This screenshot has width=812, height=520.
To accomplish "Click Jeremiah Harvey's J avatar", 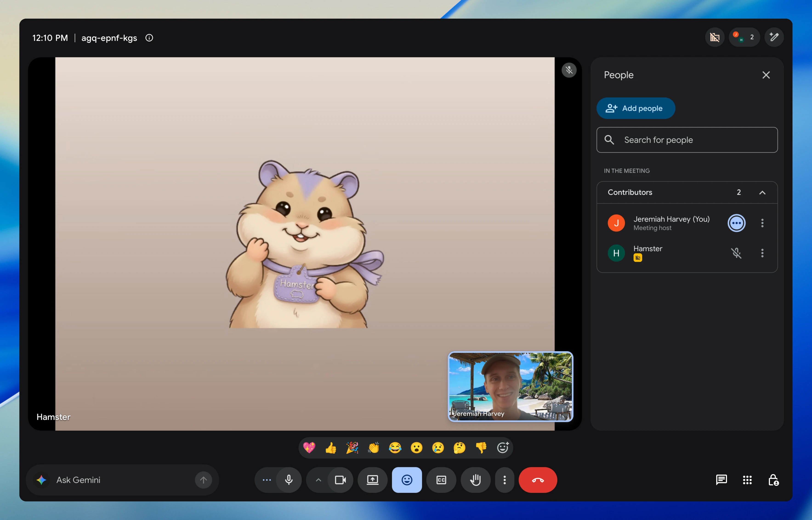I will 616,223.
